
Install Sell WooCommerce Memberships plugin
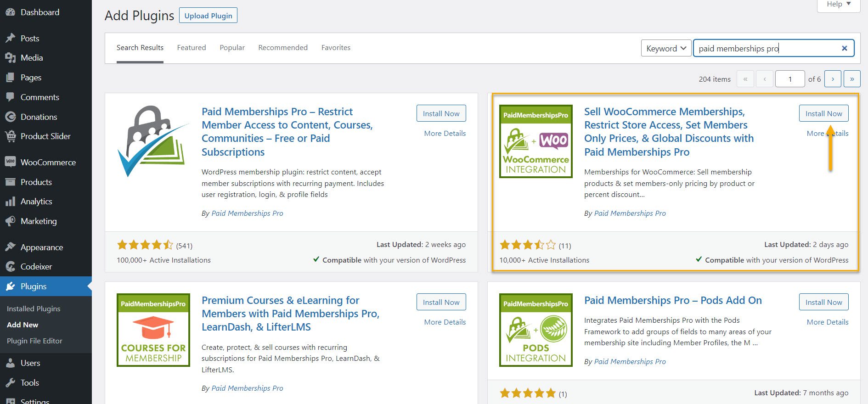[823, 113]
